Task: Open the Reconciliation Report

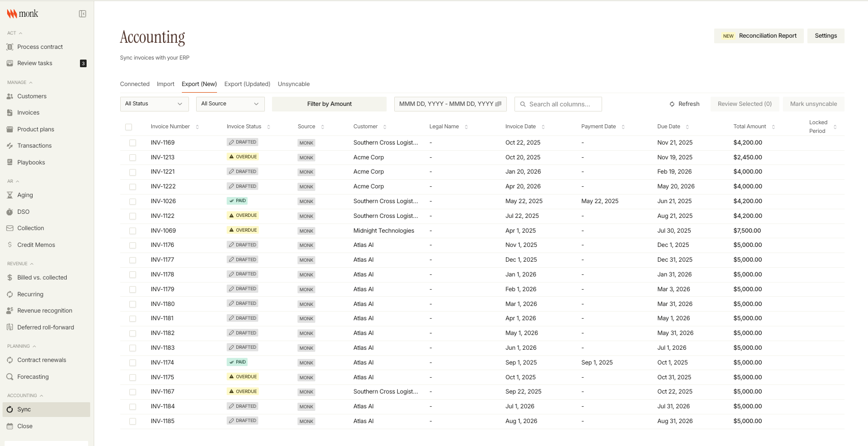Action: click(x=758, y=36)
